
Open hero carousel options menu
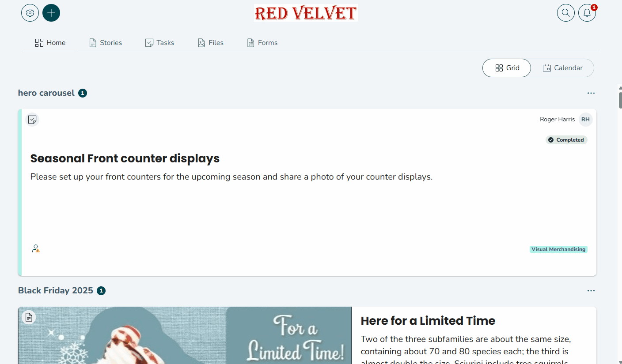coord(591,93)
